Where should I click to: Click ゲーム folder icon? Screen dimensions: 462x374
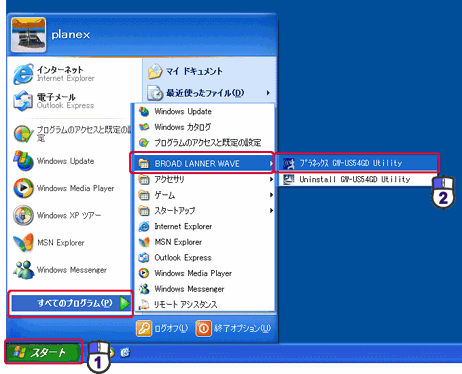144,195
